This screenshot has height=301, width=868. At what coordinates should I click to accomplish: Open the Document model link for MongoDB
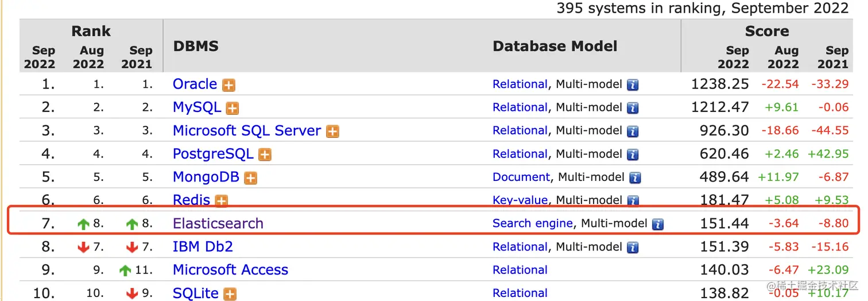(x=521, y=177)
